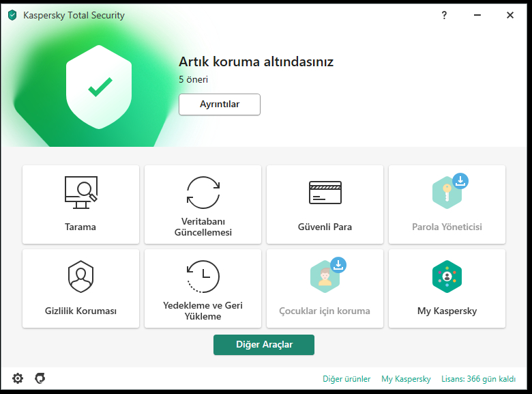Open the My Kaspersky tile
The image size is (532, 394).
pos(447,288)
